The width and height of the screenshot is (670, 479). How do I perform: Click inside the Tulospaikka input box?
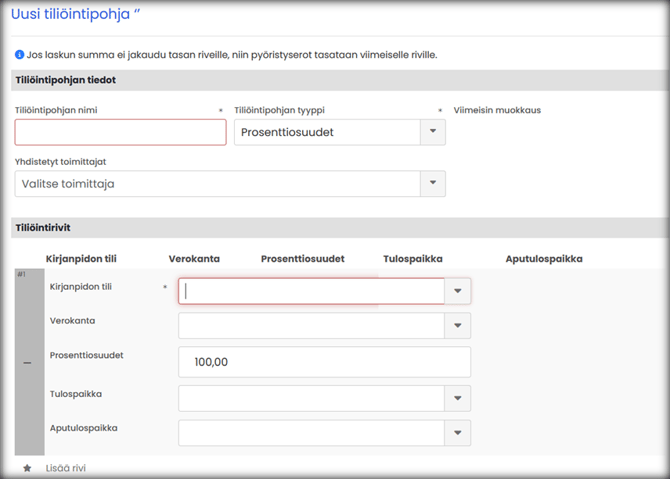coord(310,399)
